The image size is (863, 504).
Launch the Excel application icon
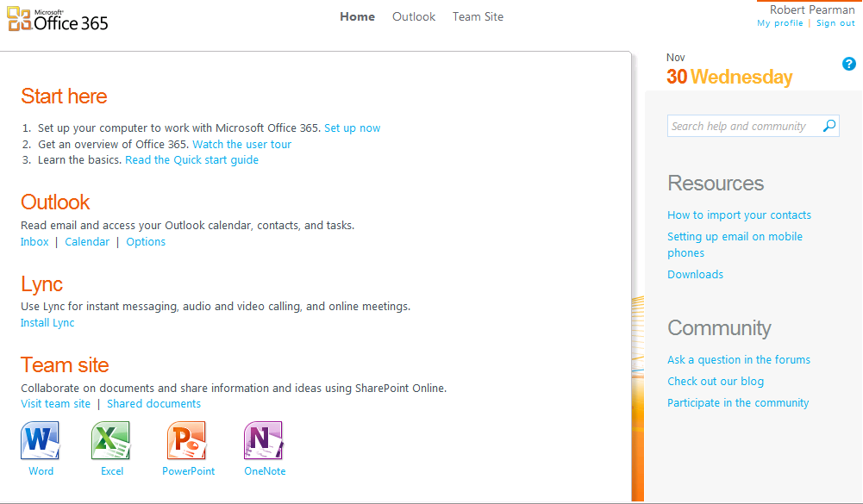111,441
